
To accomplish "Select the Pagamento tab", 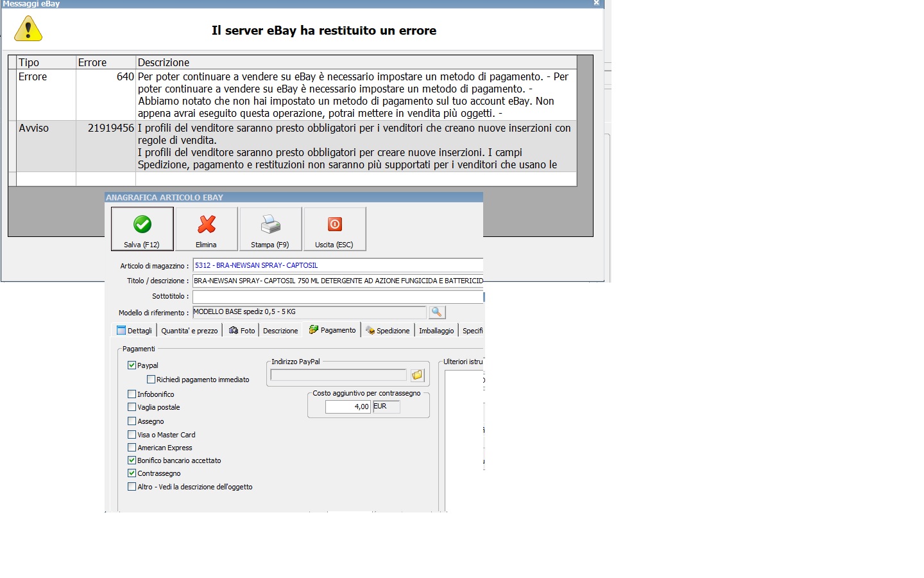I will pos(332,329).
